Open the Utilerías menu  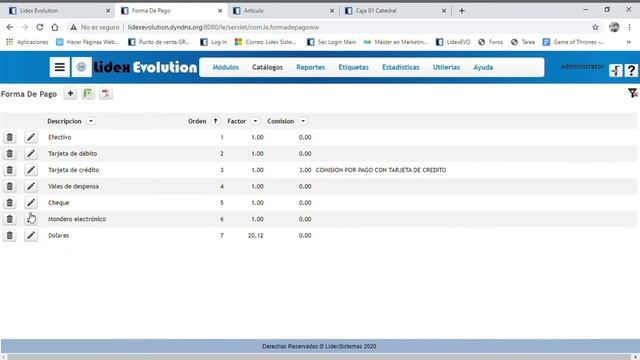point(447,67)
